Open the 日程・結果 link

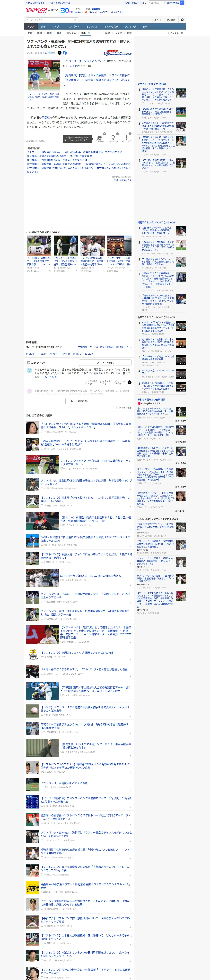(99, 347)
